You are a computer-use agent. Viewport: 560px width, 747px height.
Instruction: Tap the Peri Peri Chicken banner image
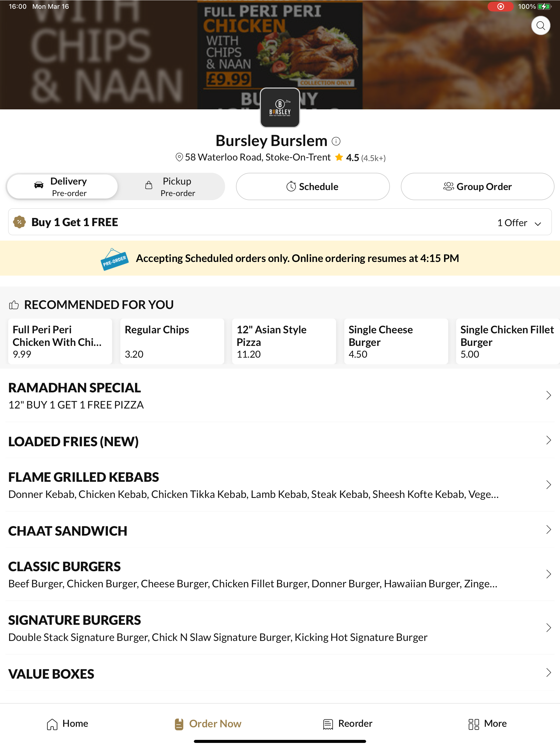[x=280, y=55]
